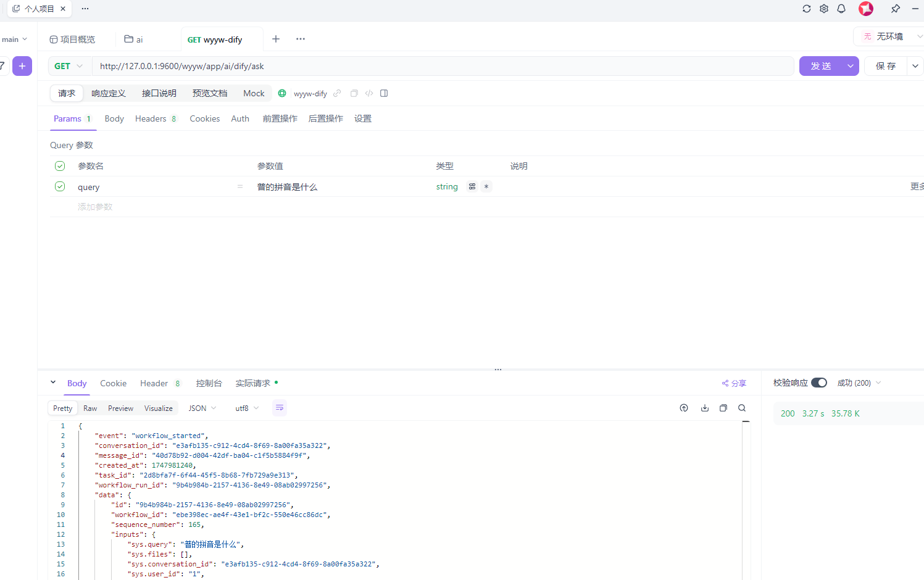Open the main branch dropdown

point(14,39)
